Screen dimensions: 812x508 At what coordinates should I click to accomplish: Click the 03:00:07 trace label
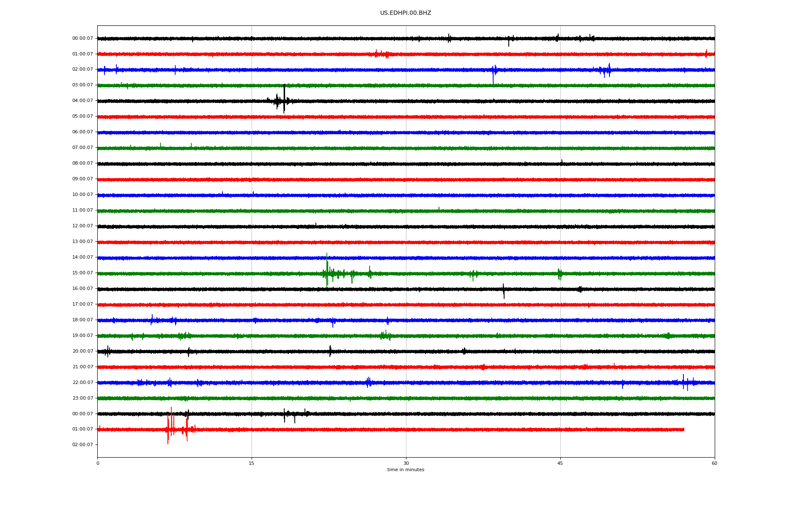coord(82,85)
